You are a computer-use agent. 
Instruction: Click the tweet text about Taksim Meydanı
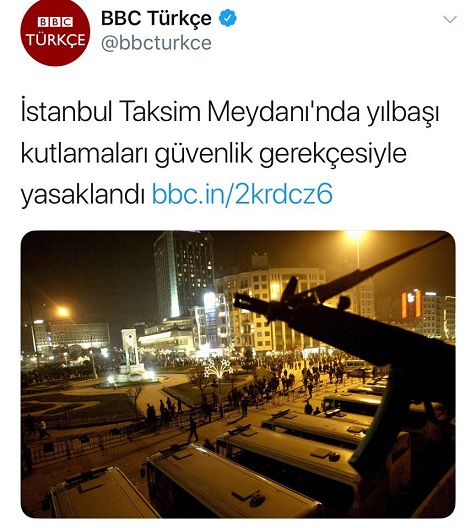pos(231,153)
